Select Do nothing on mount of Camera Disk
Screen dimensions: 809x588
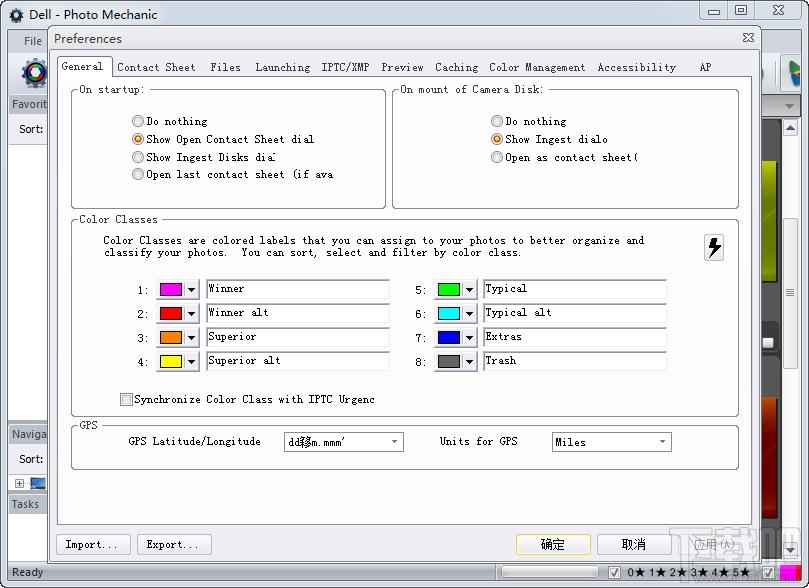tap(496, 121)
